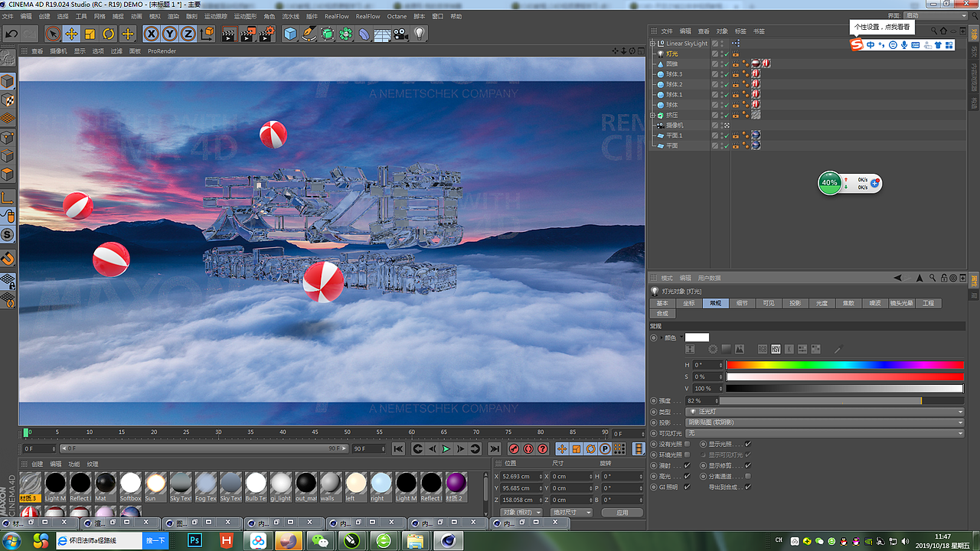Click the Undo arrow icon
The height and width of the screenshot is (551, 980).
click(11, 34)
